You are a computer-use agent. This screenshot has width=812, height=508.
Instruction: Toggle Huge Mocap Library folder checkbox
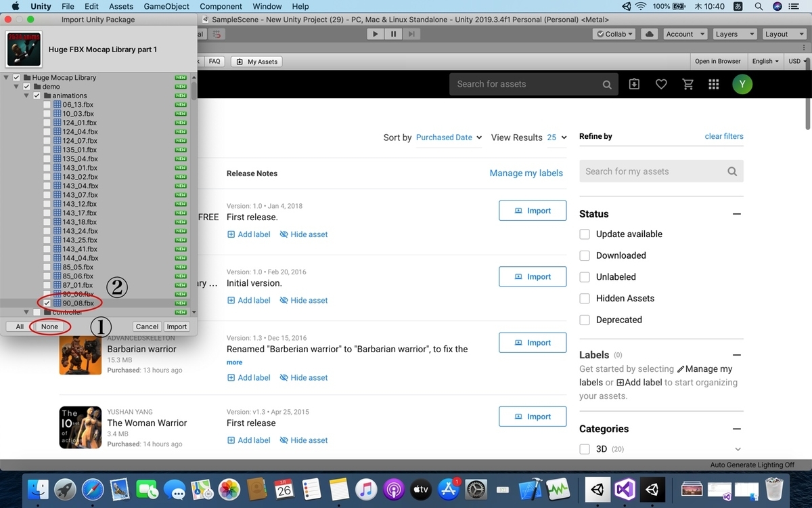click(x=17, y=78)
